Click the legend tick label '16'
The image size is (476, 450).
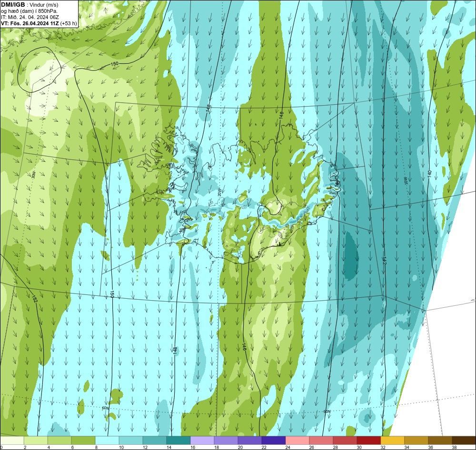[192, 447]
